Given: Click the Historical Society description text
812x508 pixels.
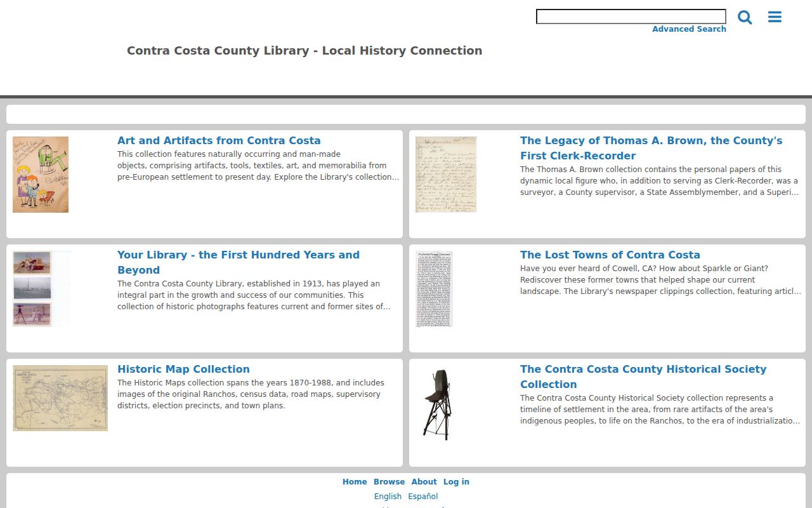Looking at the screenshot, I should point(660,410).
